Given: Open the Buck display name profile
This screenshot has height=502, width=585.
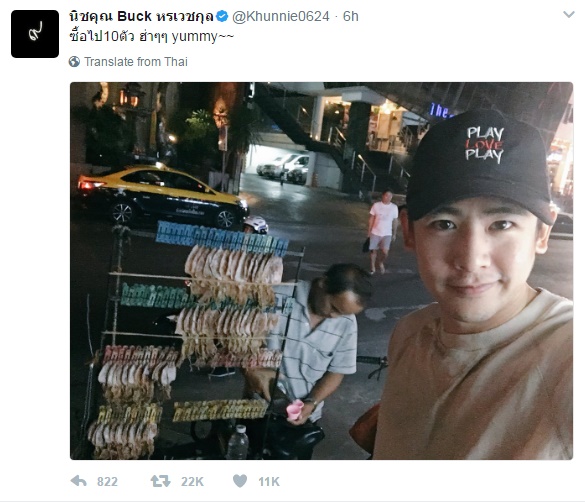Looking at the screenshot, I should [x=141, y=16].
